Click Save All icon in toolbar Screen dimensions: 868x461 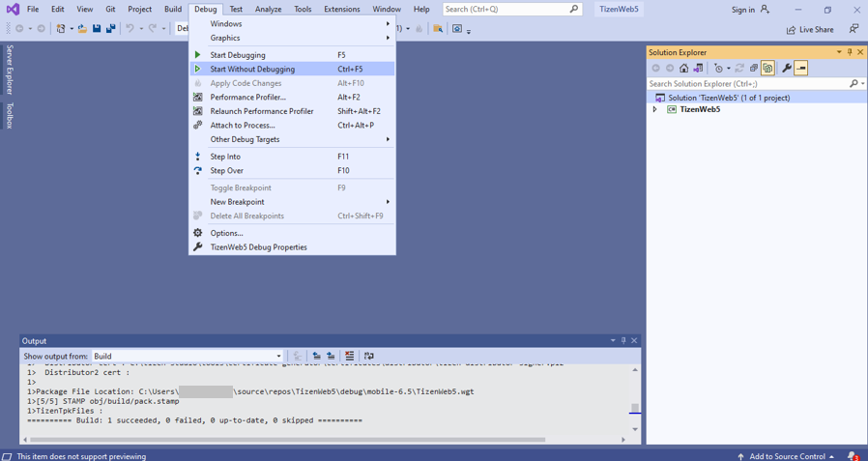(x=110, y=29)
